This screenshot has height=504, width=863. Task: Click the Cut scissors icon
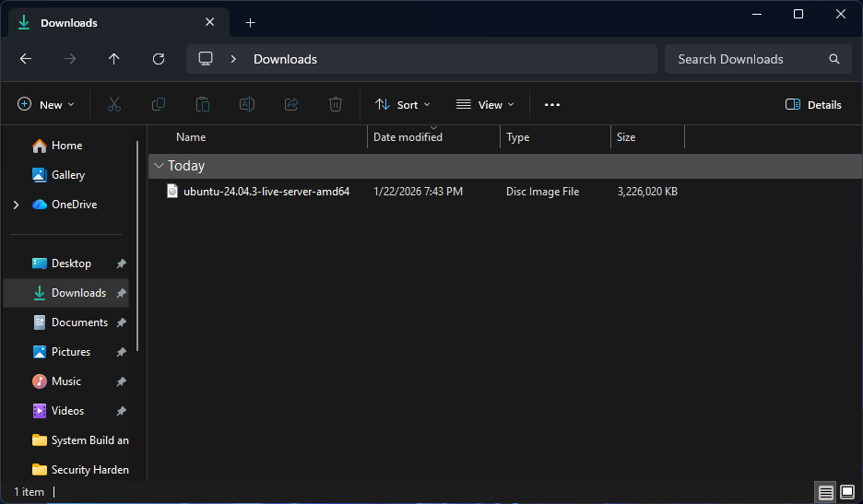click(114, 105)
